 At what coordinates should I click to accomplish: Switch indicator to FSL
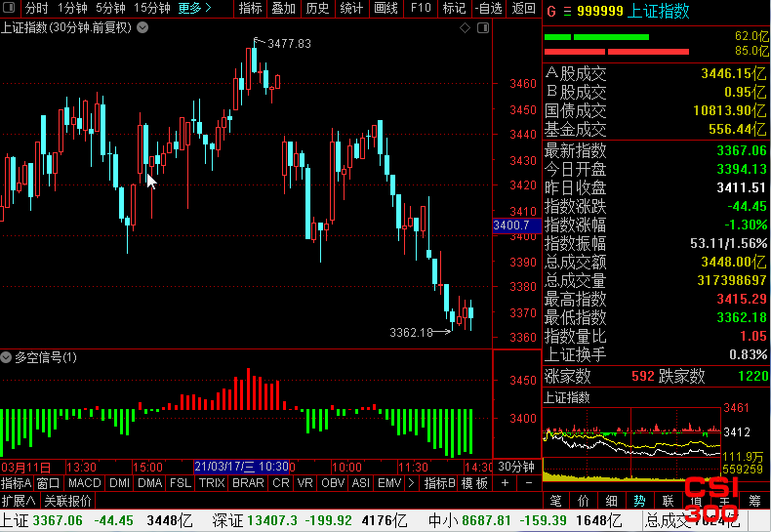point(181,483)
